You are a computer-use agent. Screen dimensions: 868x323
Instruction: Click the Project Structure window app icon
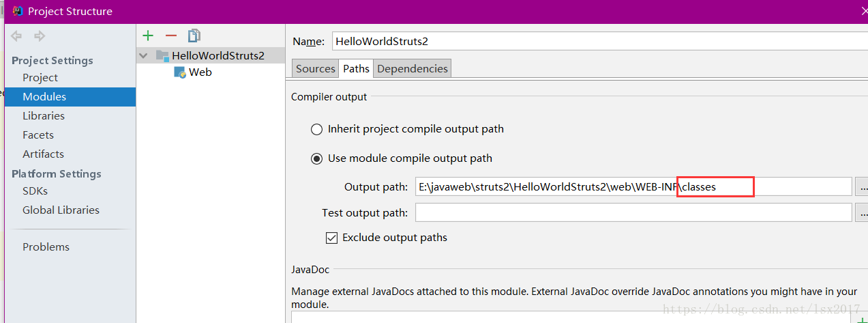click(18, 11)
